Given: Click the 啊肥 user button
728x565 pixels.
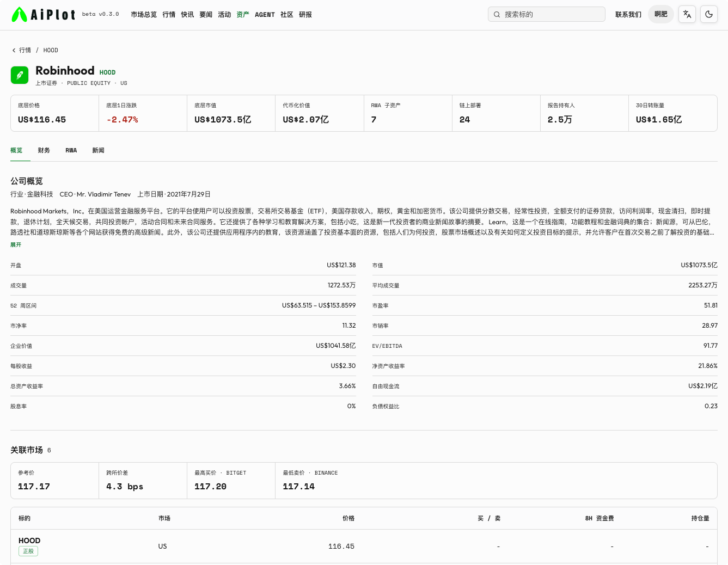Looking at the screenshot, I should pyautogui.click(x=661, y=14).
